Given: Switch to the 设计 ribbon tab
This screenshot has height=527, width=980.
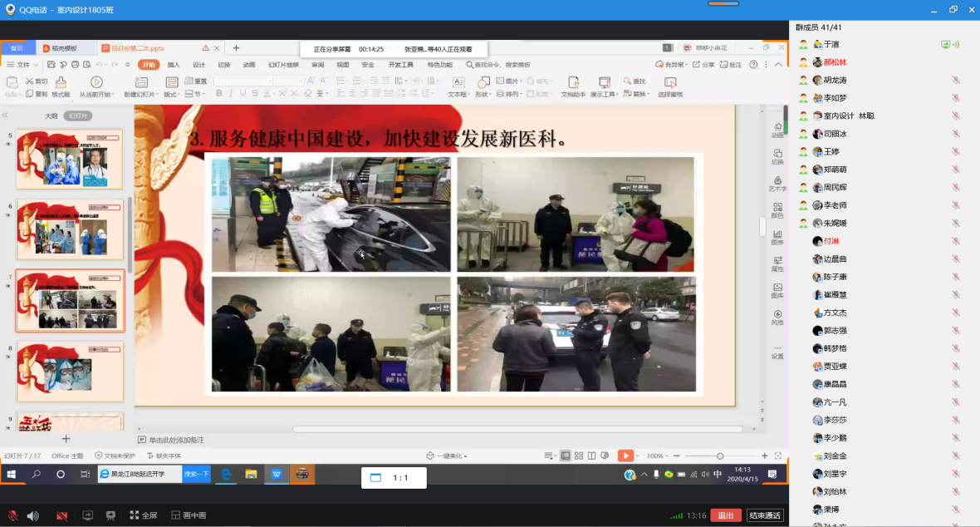Looking at the screenshot, I should [198, 65].
